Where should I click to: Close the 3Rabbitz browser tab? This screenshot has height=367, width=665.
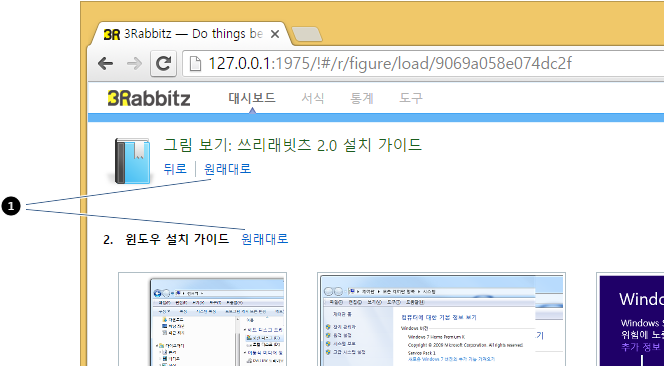coord(274,34)
